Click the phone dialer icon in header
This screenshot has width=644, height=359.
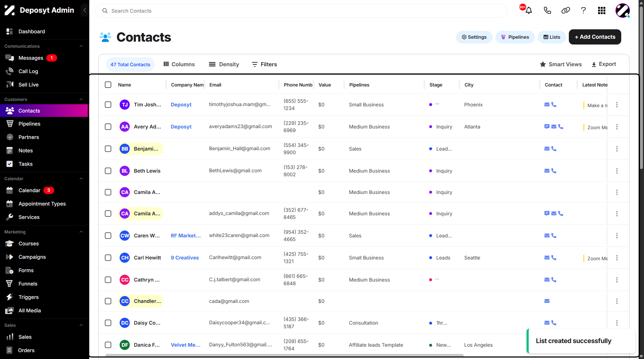[x=547, y=10]
